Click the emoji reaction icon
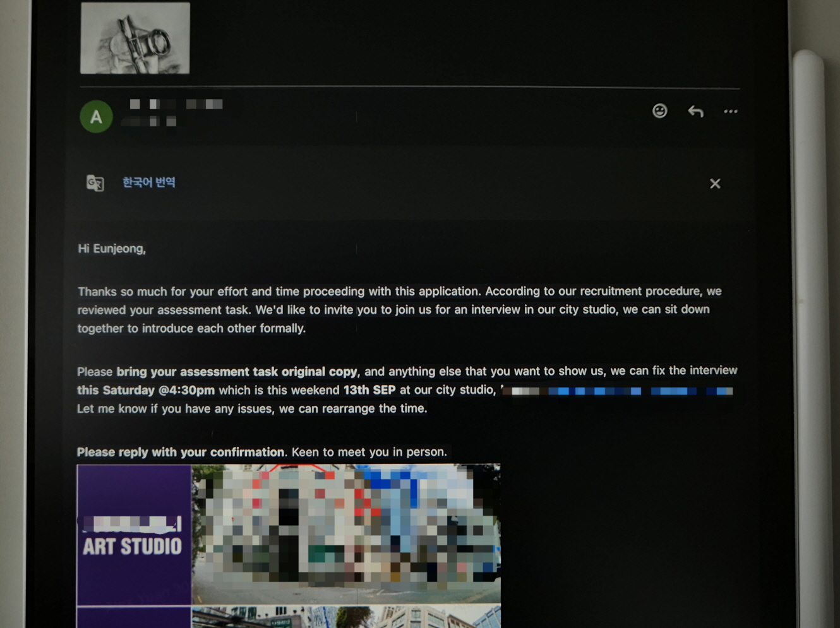Viewport: 840px width, 628px height. [659, 111]
